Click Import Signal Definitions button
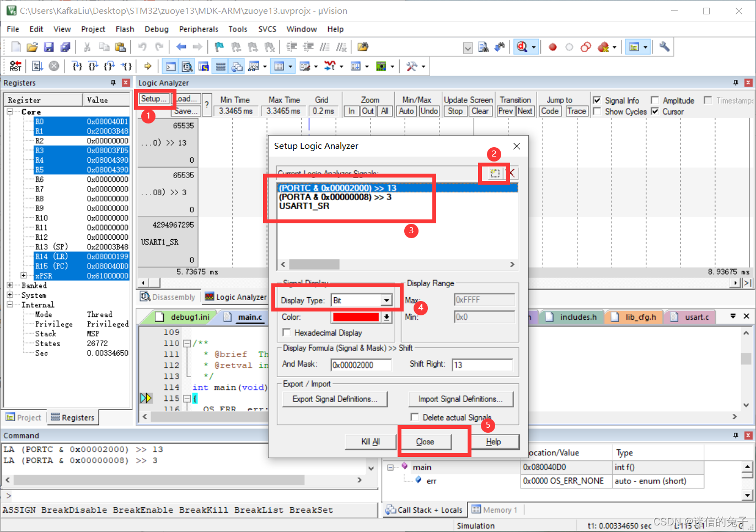This screenshot has width=756, height=532. point(460,399)
